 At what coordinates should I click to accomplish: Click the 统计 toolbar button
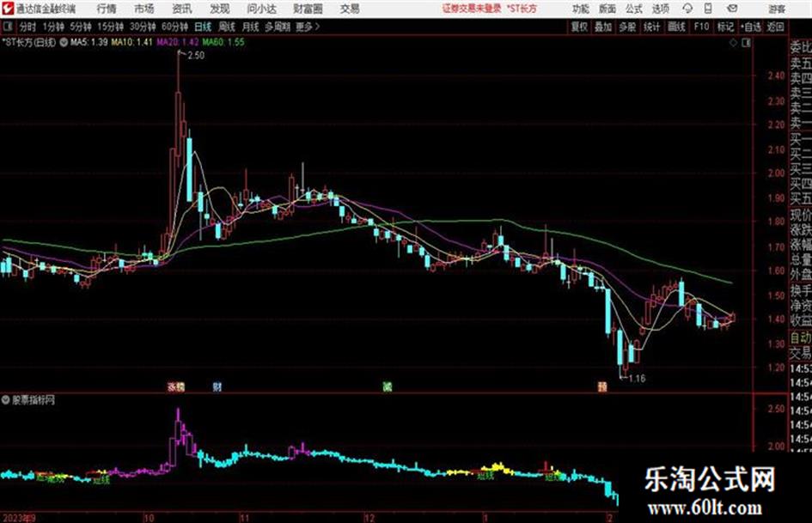[651, 27]
